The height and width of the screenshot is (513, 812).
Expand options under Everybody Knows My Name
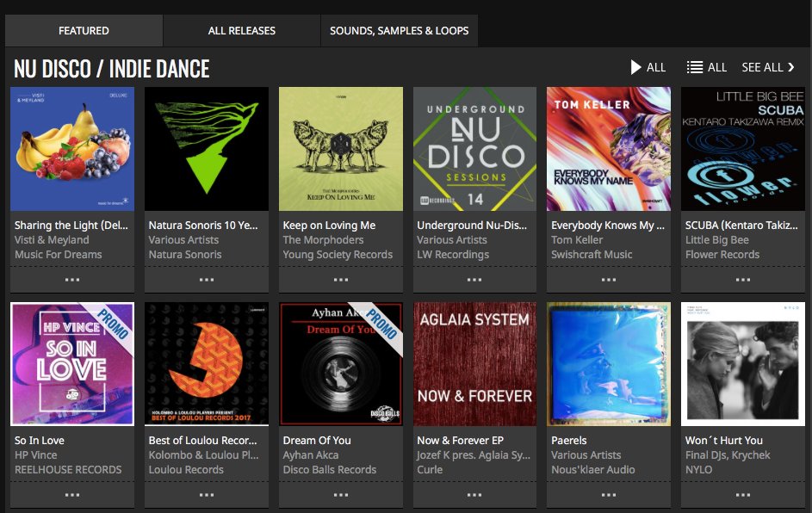point(609,280)
